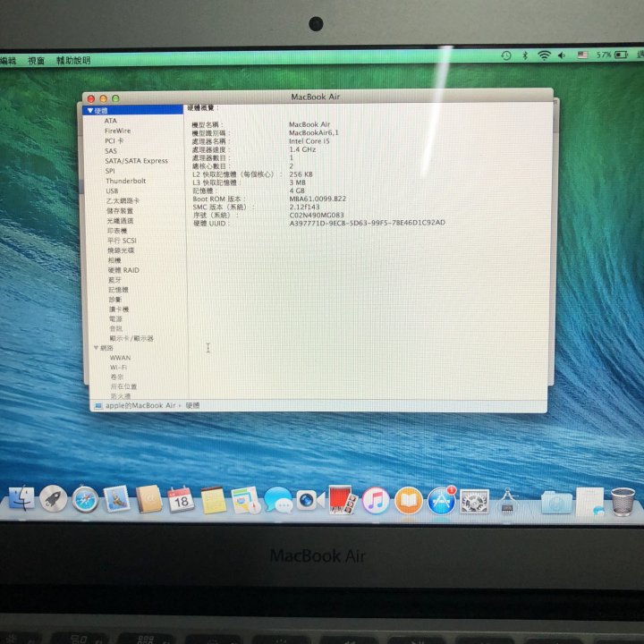
Task: Select 所在位置 in the sidebar
Action: click(x=123, y=386)
